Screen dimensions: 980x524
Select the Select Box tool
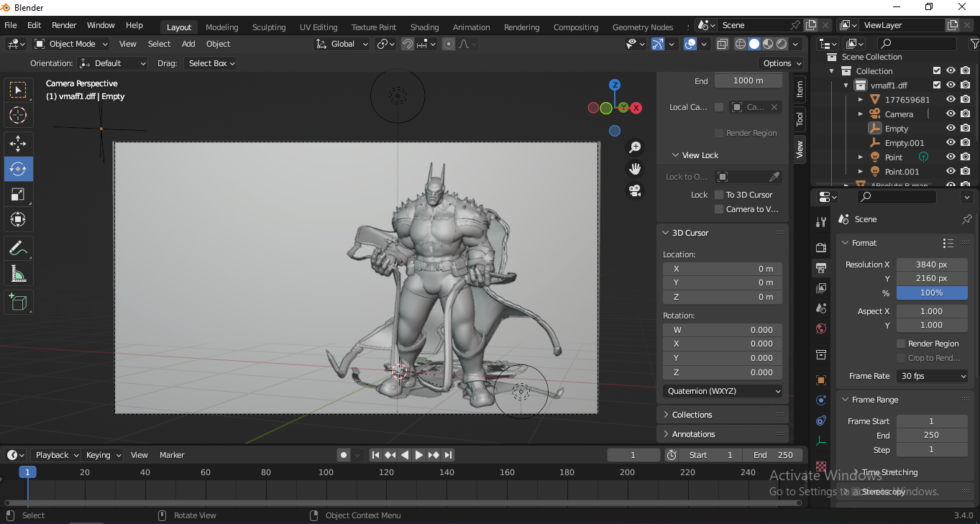(x=18, y=90)
